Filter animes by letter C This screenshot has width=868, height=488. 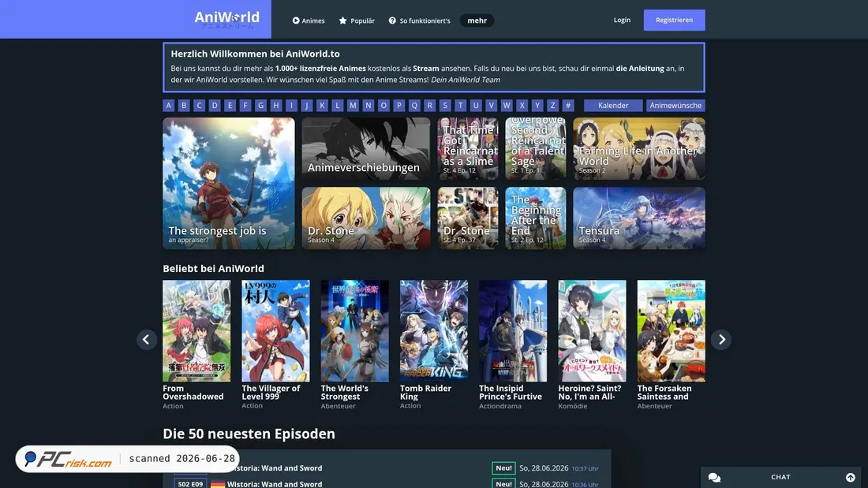[x=200, y=105]
